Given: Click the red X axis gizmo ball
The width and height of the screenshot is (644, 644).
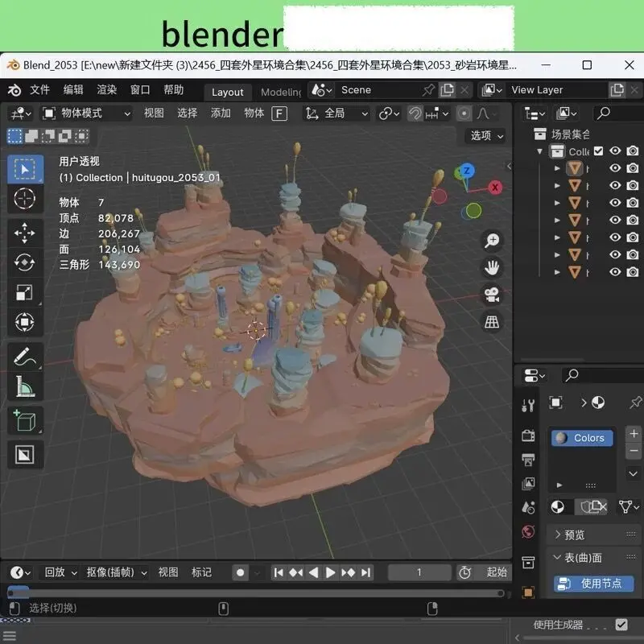Looking at the screenshot, I should point(495,188).
